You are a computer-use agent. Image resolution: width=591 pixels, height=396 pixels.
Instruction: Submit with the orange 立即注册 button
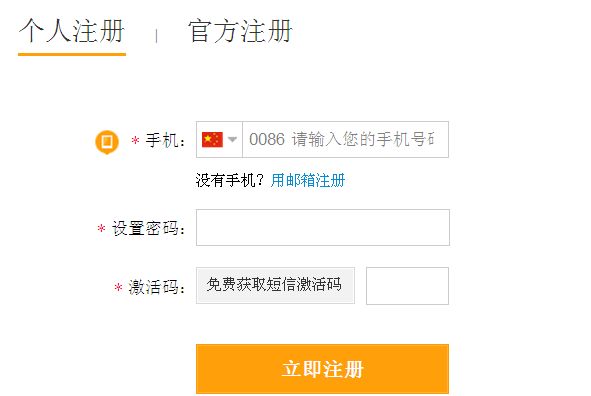(x=322, y=369)
